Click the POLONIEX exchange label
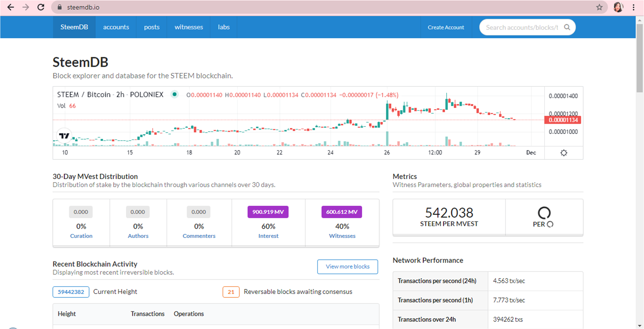Viewport: 644px width, 329px height. [x=147, y=95]
